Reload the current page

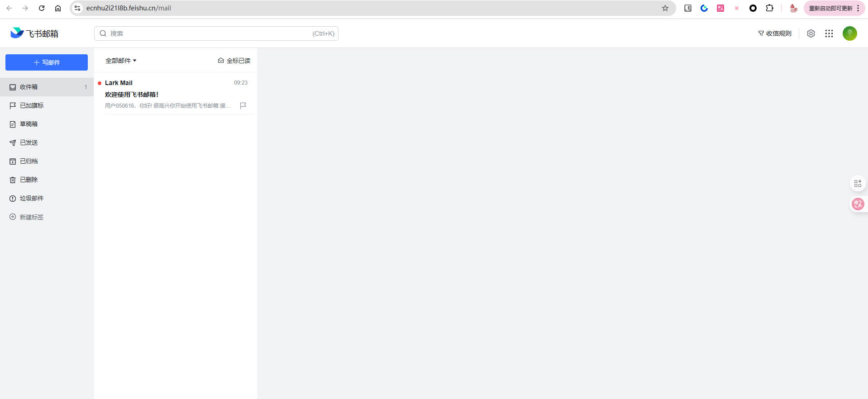pyautogui.click(x=42, y=8)
